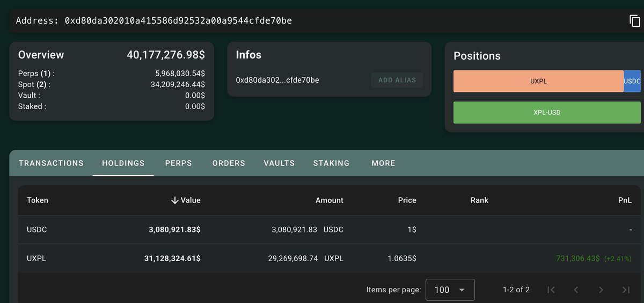Select the orange UXPL position bar
The height and width of the screenshot is (303, 644).
(x=538, y=82)
